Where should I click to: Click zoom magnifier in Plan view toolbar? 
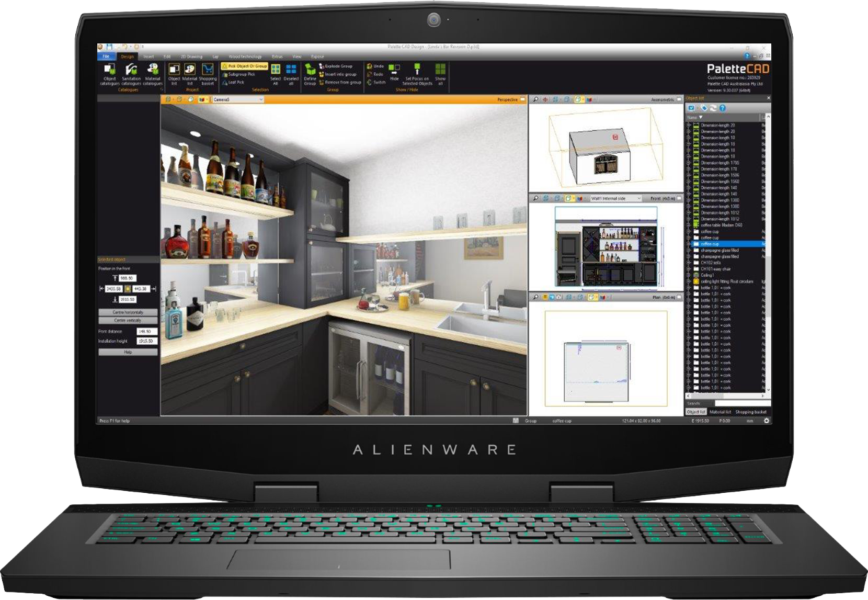point(535,297)
